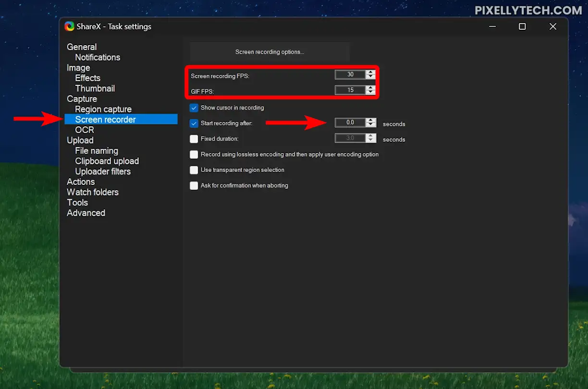This screenshot has width=588, height=389.
Task: Uncheck Start recording after checkbox
Action: click(x=194, y=123)
